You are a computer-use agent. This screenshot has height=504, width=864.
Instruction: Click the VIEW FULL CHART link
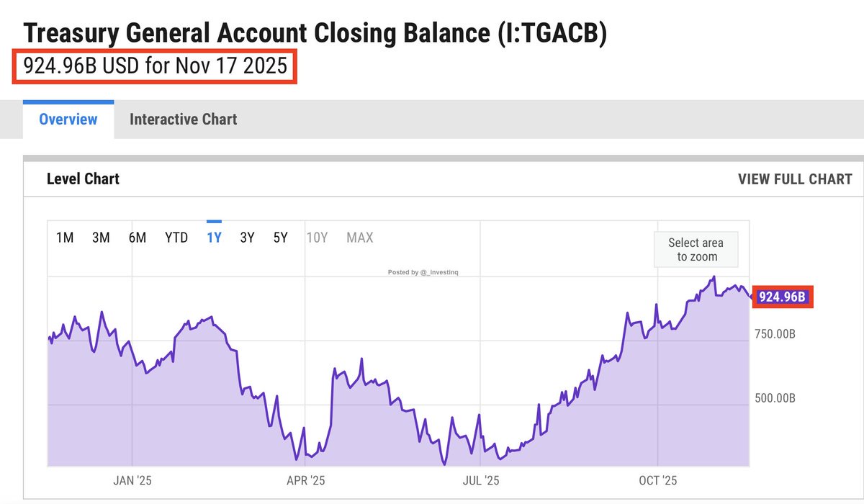[x=795, y=179]
